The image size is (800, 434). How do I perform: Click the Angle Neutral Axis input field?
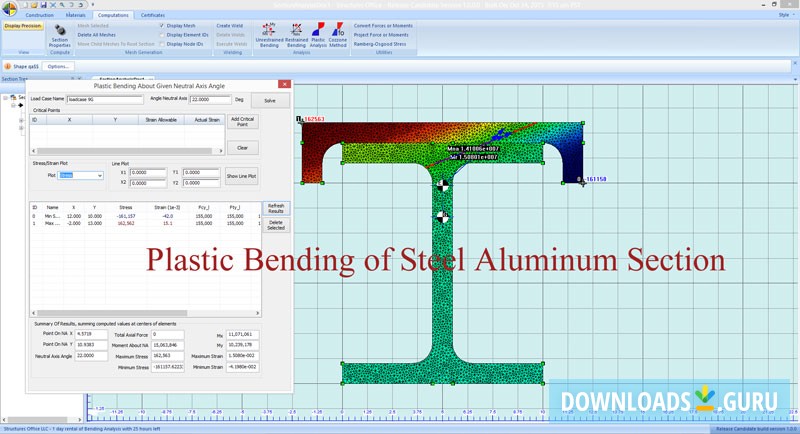(x=210, y=99)
